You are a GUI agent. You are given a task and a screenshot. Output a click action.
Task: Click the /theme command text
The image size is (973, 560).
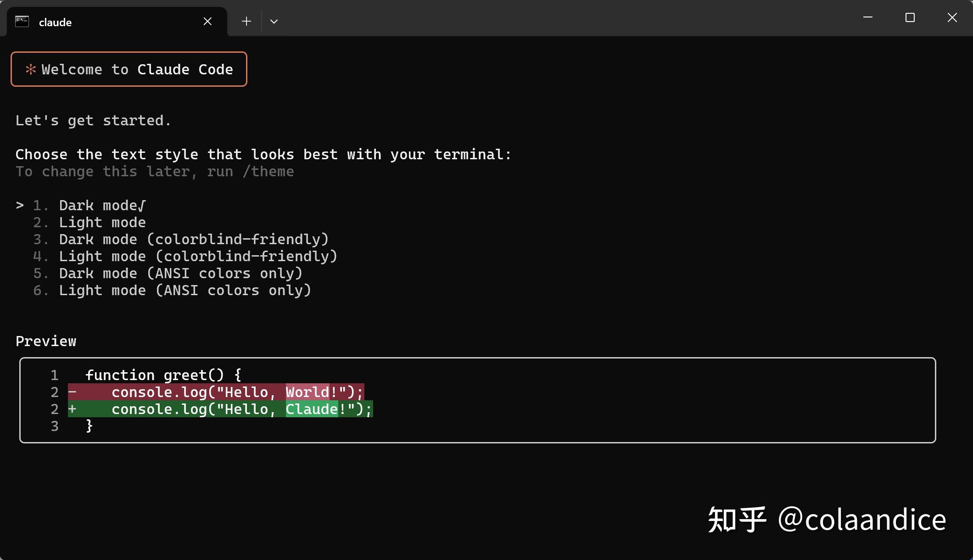(268, 171)
